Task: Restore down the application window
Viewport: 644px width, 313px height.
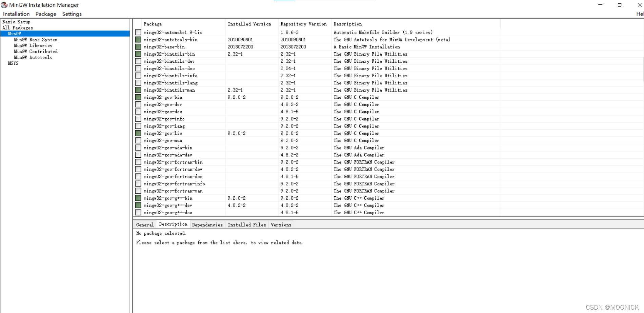Action: (x=620, y=5)
